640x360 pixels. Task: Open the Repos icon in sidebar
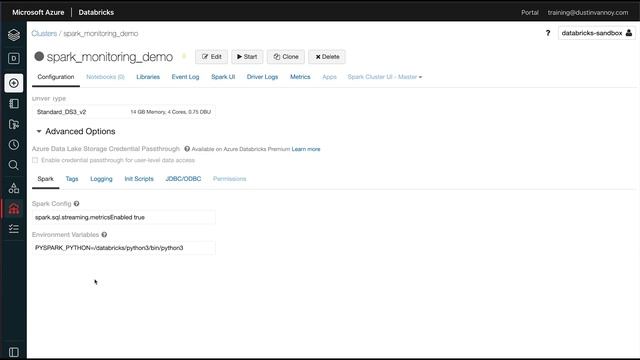point(13,124)
